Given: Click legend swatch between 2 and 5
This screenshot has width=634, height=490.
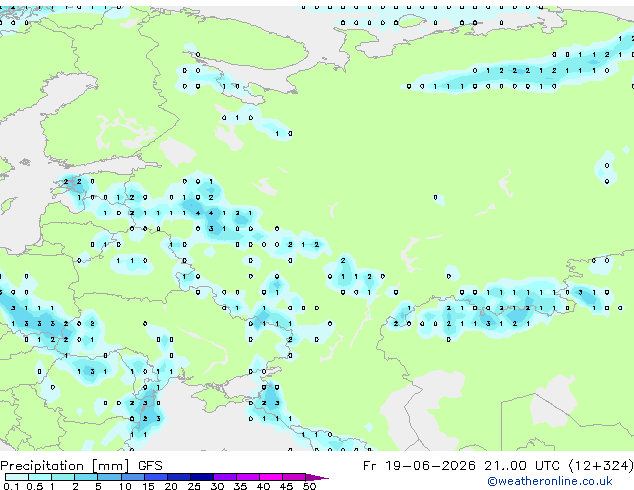Looking at the screenshot, I should [86, 477].
